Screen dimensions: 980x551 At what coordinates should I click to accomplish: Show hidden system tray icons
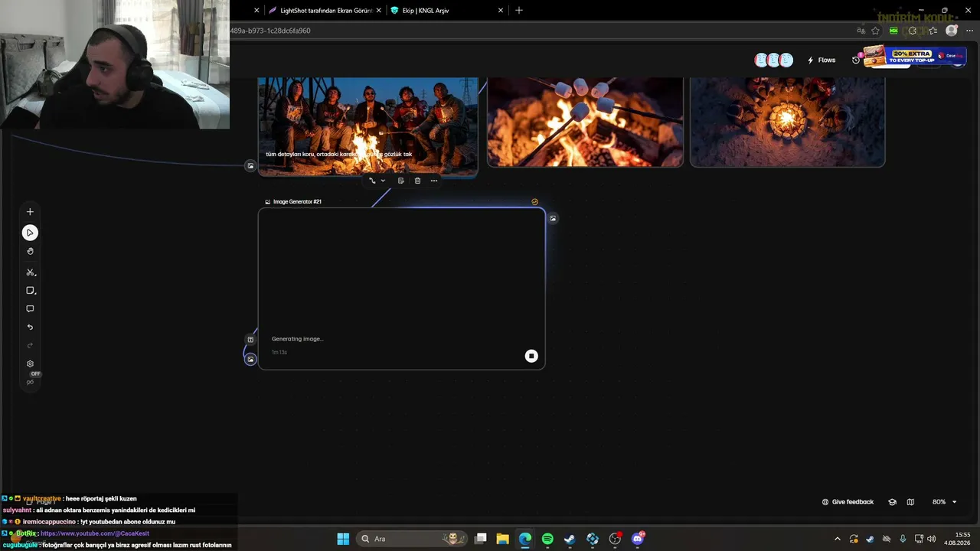837,539
